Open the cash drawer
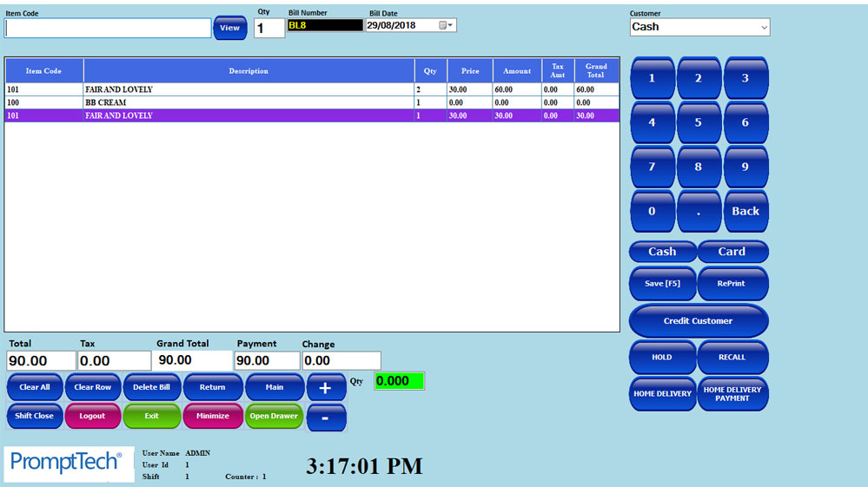 (274, 416)
